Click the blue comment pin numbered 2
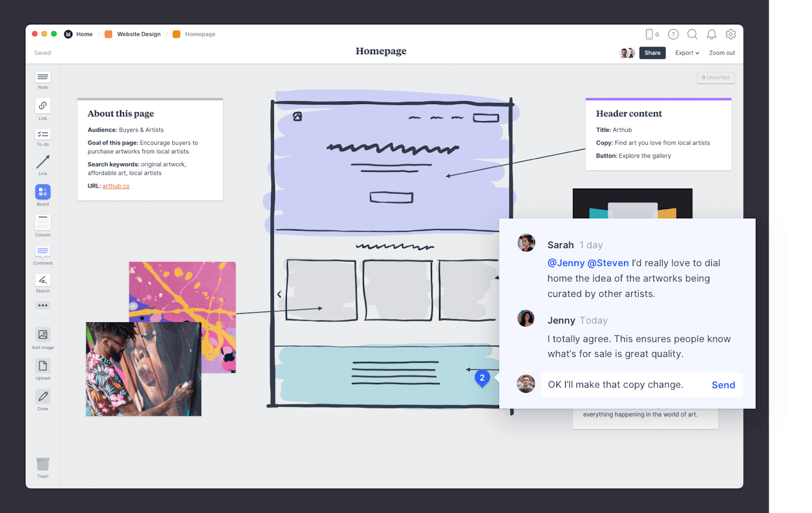812x513 pixels. point(482,378)
